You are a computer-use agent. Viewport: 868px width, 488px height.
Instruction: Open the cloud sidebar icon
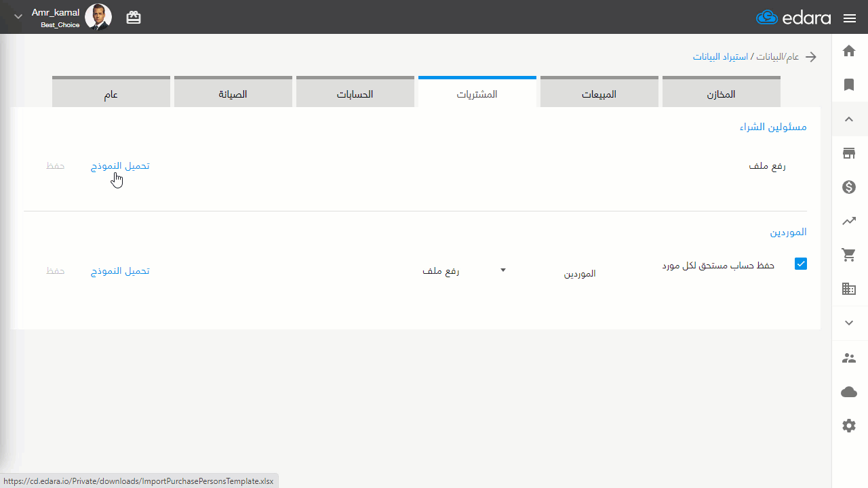tap(849, 392)
